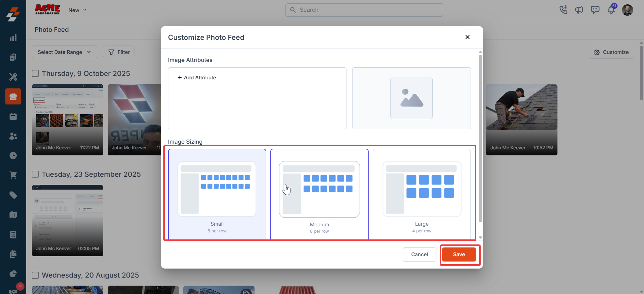Click the Customize button
This screenshot has width=644, height=294.
(611, 52)
